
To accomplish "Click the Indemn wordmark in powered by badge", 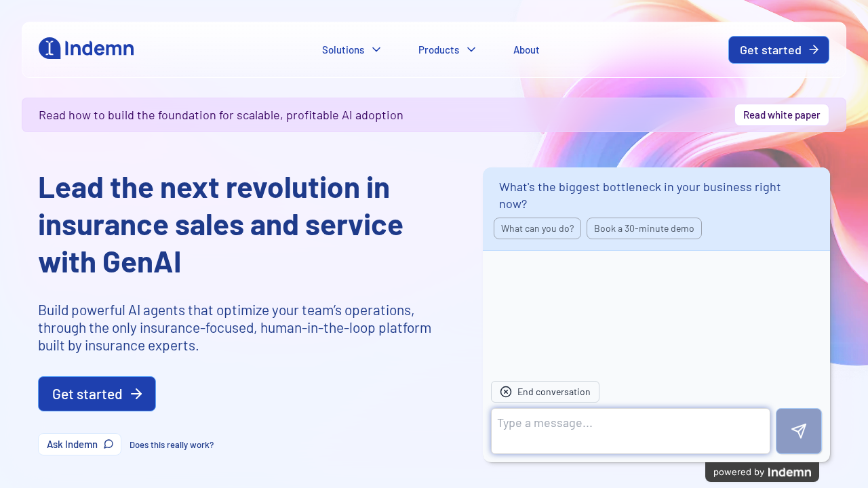I will click(x=789, y=472).
